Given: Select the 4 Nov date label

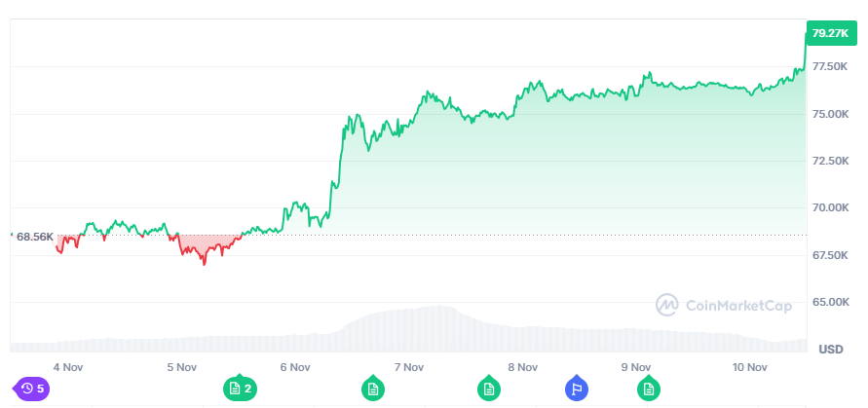Looking at the screenshot, I should [67, 367].
